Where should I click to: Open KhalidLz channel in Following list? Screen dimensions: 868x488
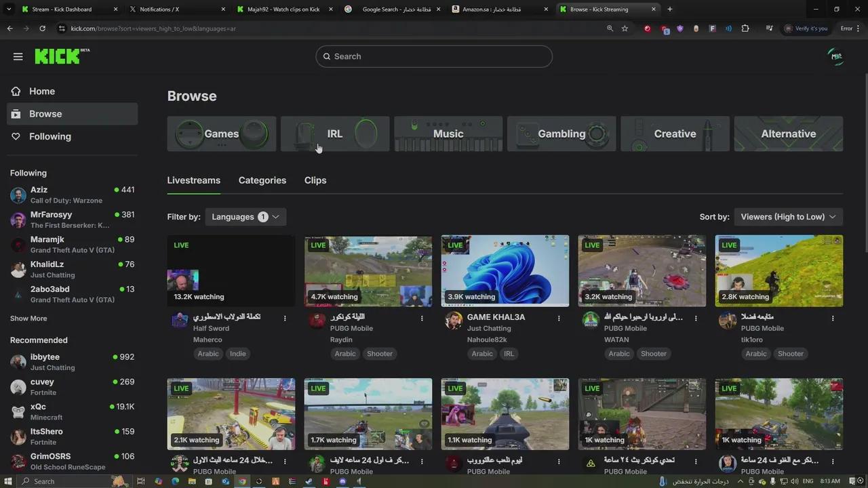(x=73, y=269)
